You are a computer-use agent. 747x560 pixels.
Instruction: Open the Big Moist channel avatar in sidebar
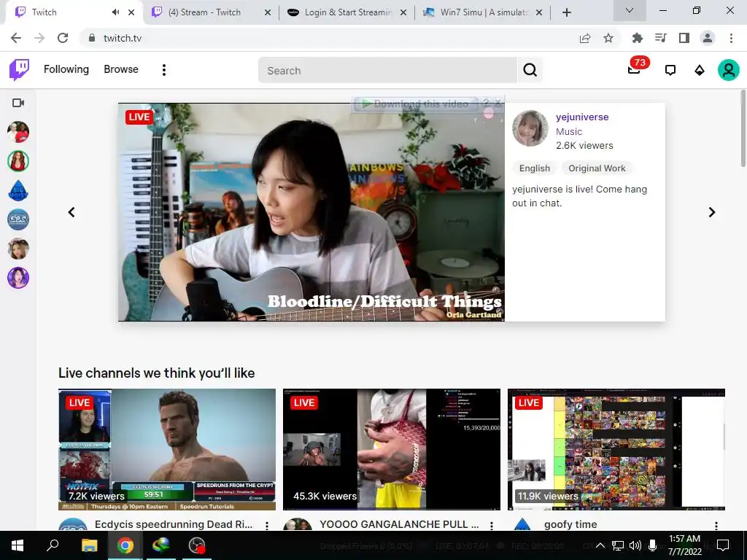tap(18, 190)
